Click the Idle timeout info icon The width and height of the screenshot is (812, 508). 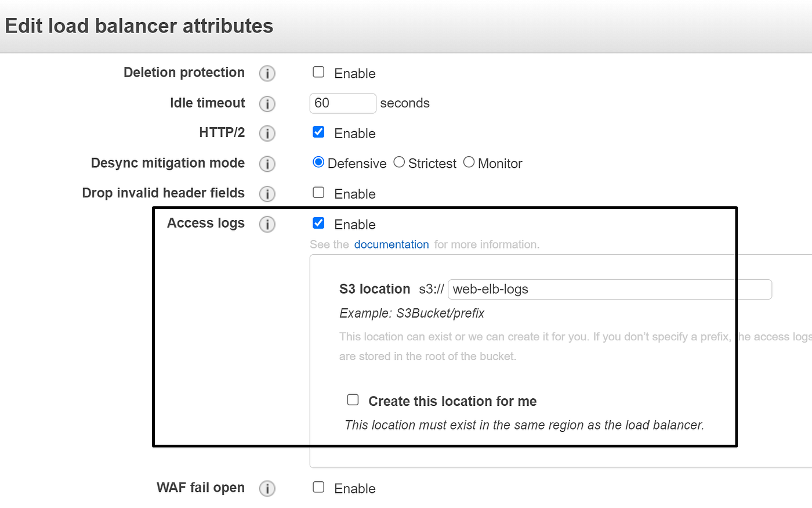click(x=267, y=103)
